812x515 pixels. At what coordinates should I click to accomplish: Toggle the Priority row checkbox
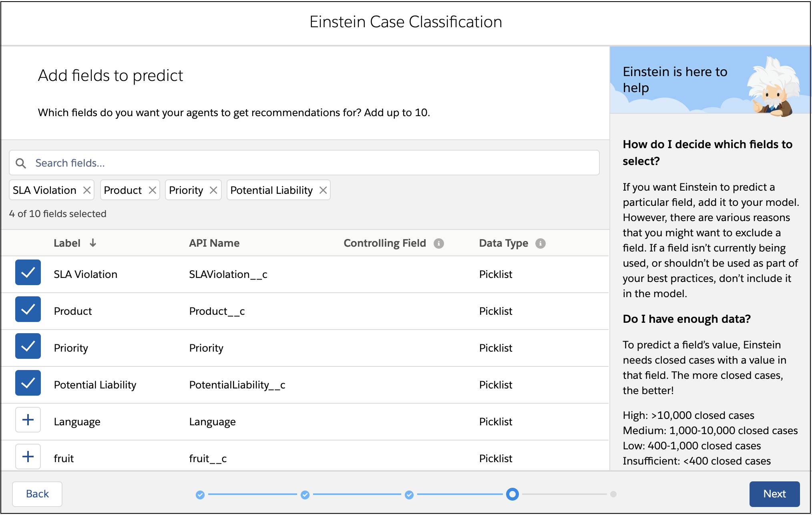click(x=28, y=346)
